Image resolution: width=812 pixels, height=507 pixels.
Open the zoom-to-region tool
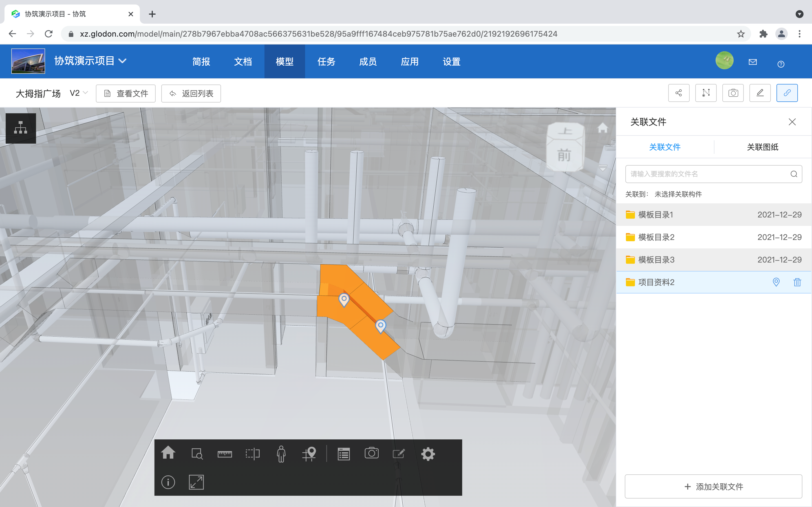pos(197,454)
